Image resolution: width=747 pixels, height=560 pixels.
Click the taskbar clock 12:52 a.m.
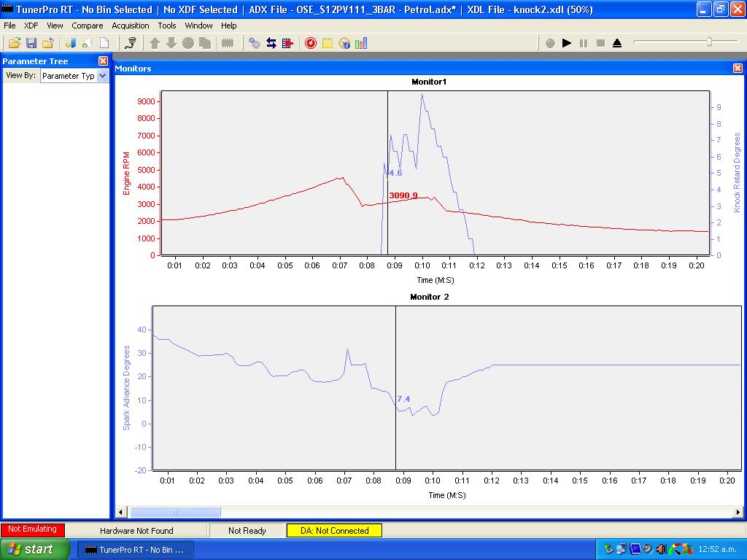pyautogui.click(x=718, y=550)
